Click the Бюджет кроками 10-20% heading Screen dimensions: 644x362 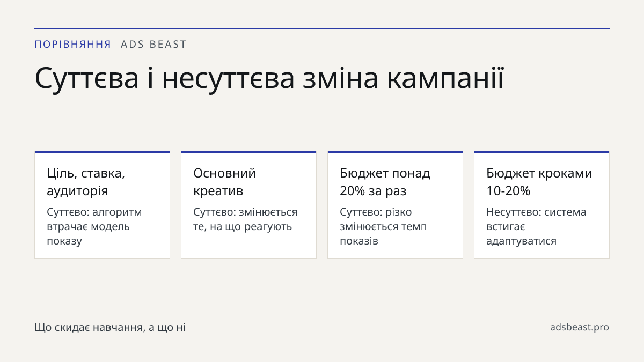[539, 182]
